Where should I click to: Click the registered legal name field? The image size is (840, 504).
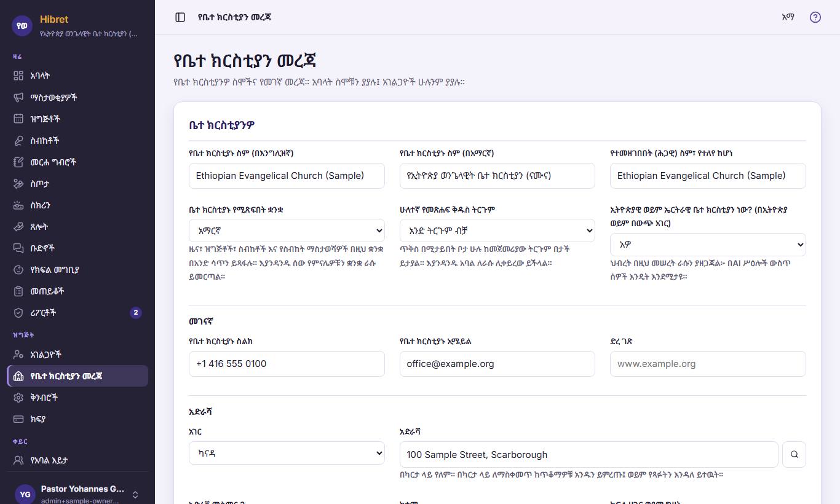tap(708, 176)
